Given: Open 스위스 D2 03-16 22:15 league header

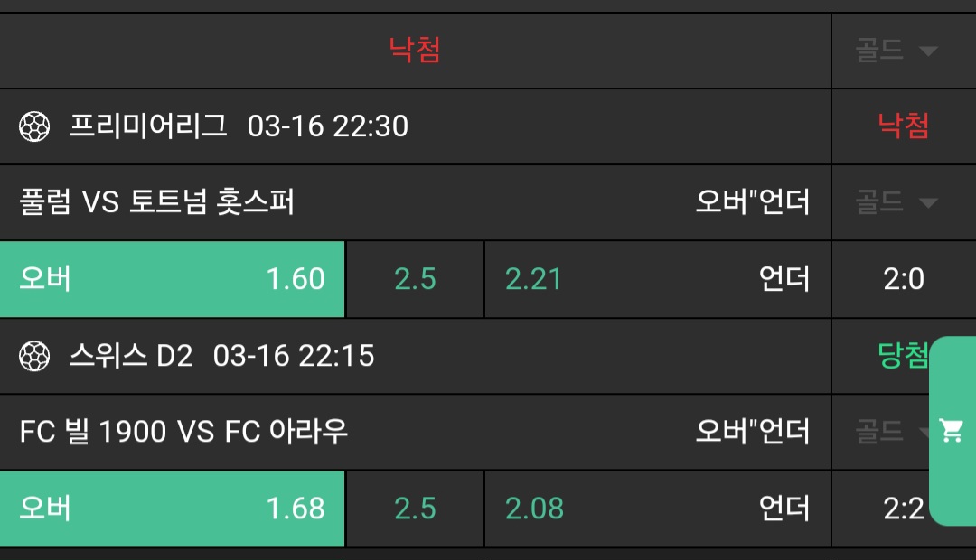Looking at the screenshot, I should click(221, 356).
